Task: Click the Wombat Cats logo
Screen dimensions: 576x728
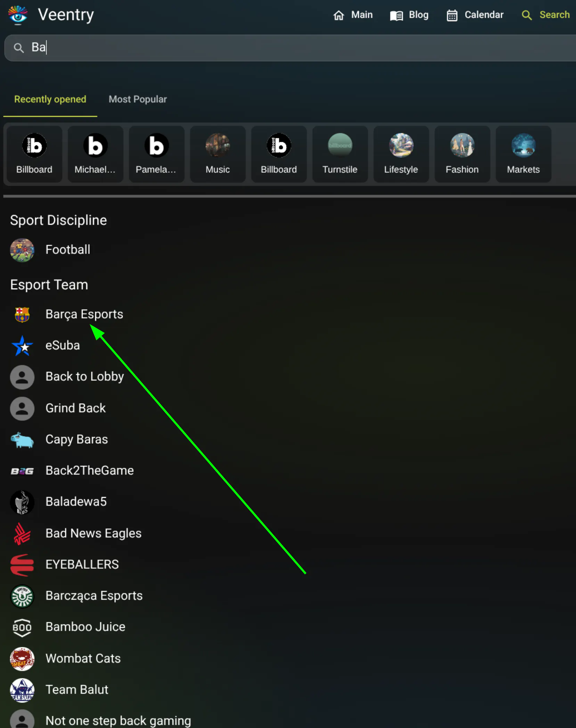Action: tap(22, 659)
